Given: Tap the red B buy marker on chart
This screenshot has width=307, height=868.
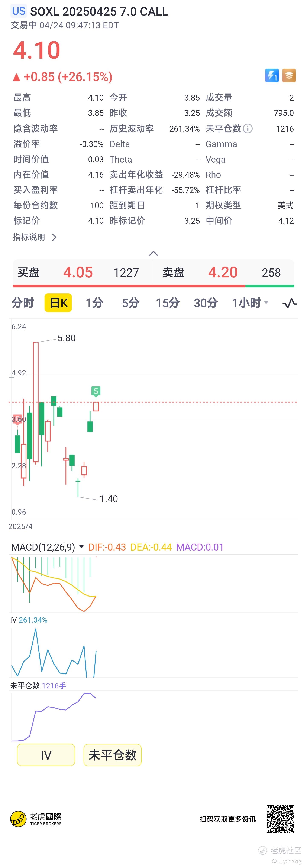Looking at the screenshot, I should 17,419.
